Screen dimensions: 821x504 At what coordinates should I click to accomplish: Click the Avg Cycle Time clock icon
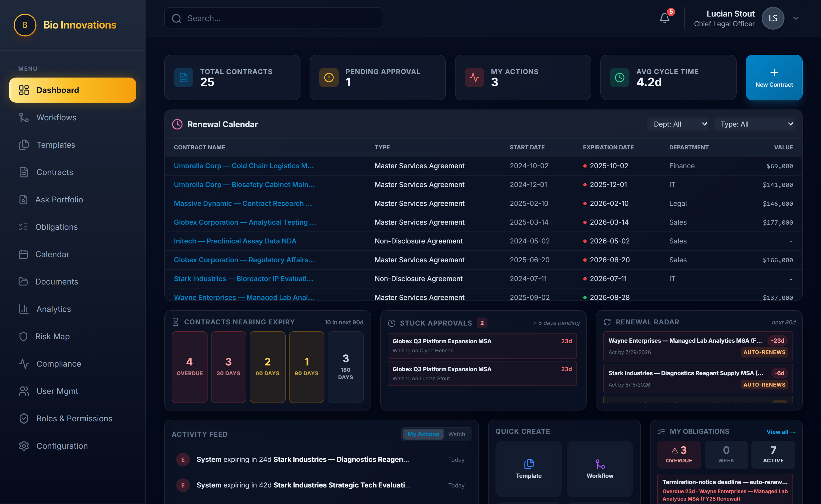point(619,78)
